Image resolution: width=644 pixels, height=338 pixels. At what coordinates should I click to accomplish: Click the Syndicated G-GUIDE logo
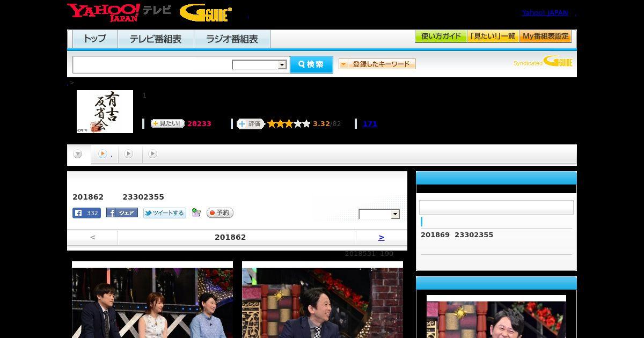click(543, 62)
